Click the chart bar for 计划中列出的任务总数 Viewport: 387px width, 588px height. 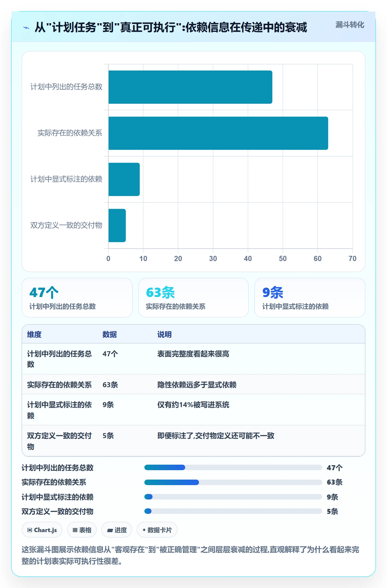tap(190, 87)
